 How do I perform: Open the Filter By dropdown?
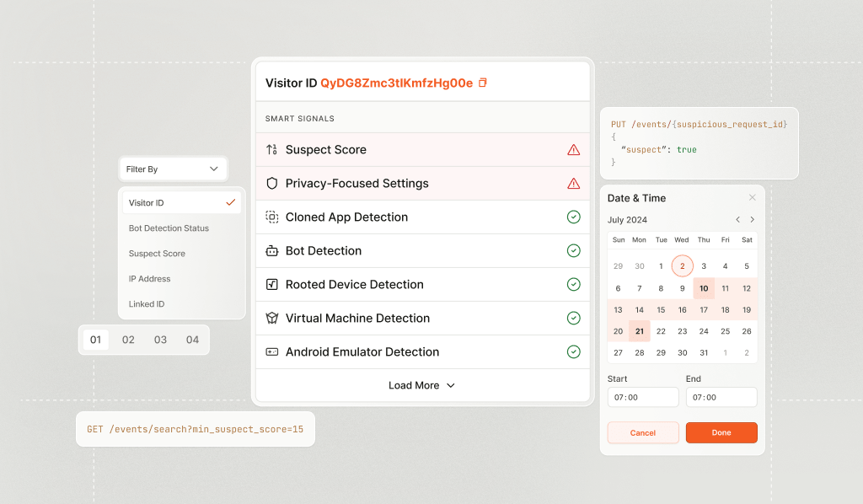pos(173,169)
